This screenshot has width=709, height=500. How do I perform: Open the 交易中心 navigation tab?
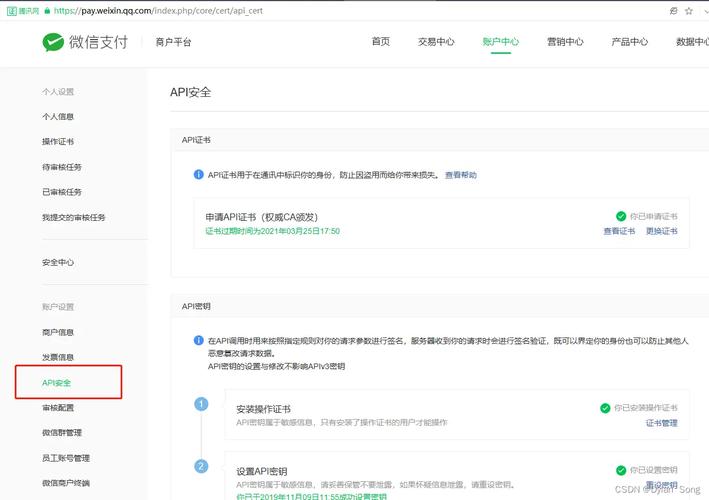tap(436, 42)
